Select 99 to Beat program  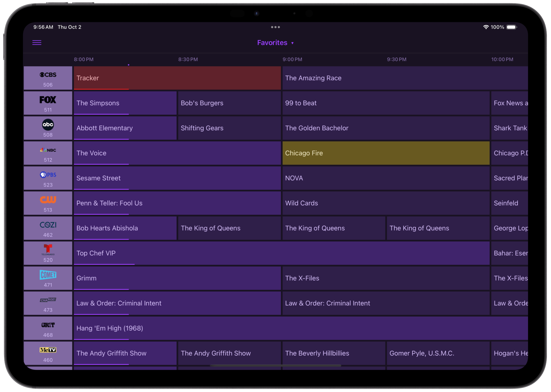pos(386,103)
